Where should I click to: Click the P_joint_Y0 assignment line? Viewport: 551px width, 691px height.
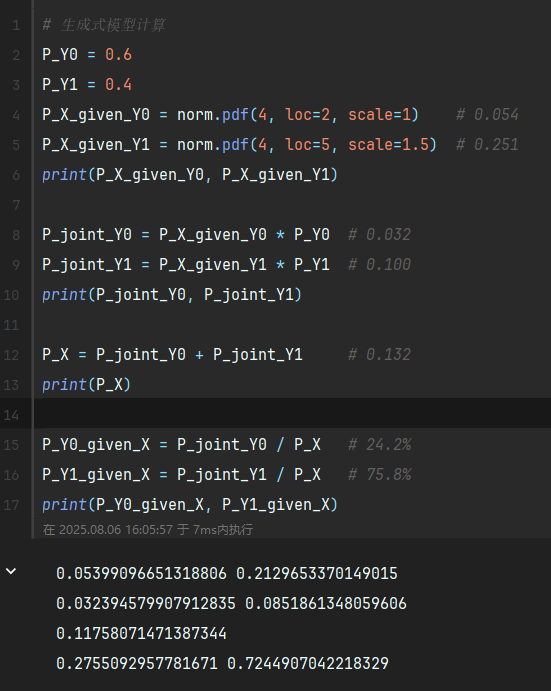click(186, 234)
